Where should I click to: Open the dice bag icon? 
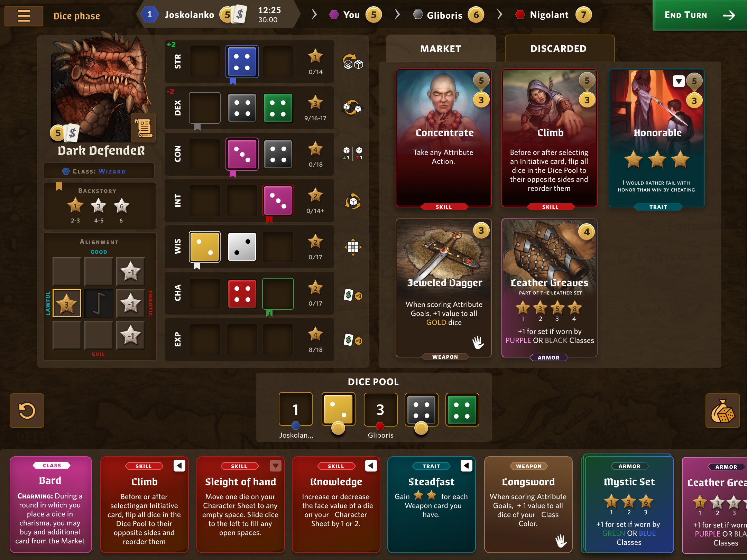(722, 411)
